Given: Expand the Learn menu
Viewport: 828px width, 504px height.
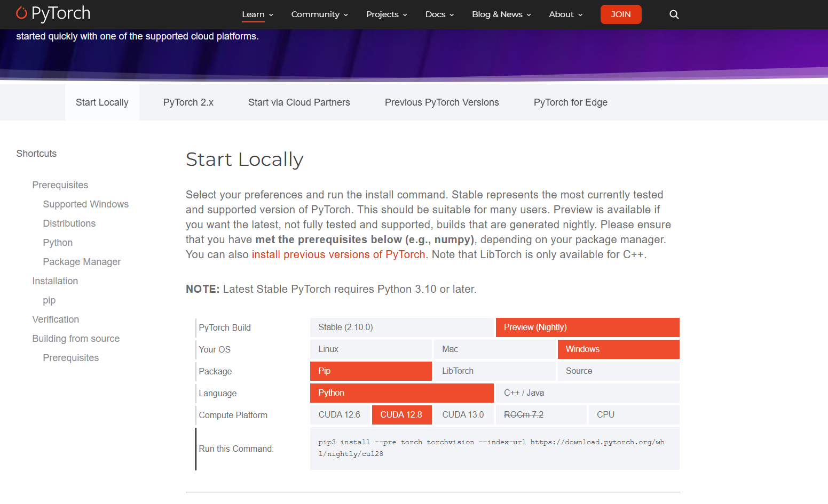Looking at the screenshot, I should point(258,14).
